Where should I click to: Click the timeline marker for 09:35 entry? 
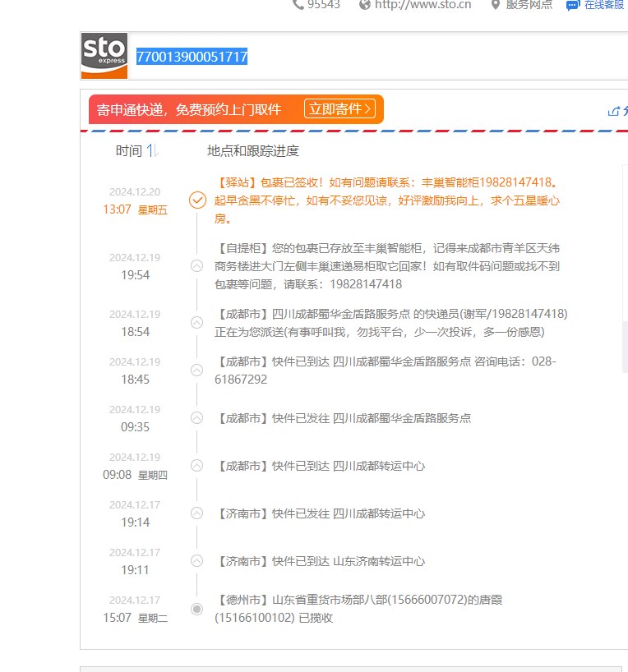click(197, 418)
